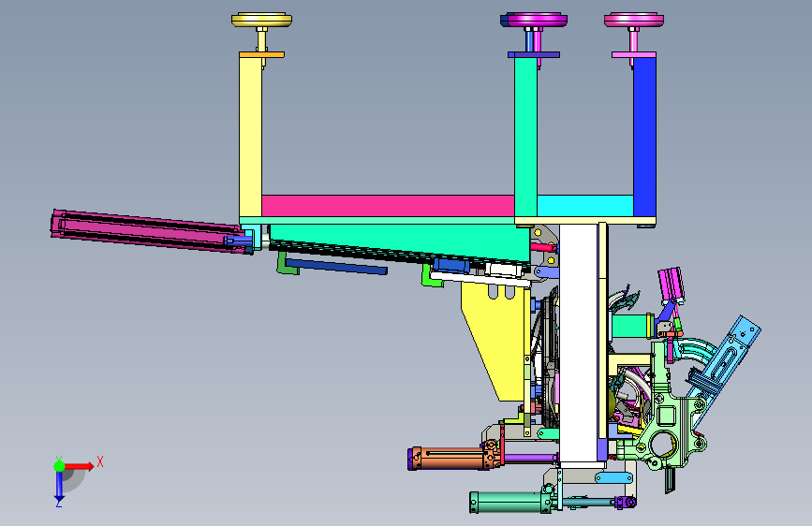Select the yellow caster wheel at top left

(x=261, y=21)
